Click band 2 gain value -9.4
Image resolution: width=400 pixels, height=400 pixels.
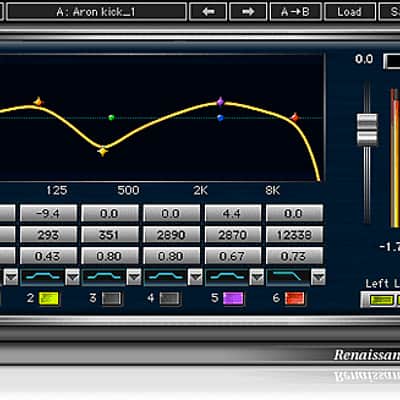(48, 213)
